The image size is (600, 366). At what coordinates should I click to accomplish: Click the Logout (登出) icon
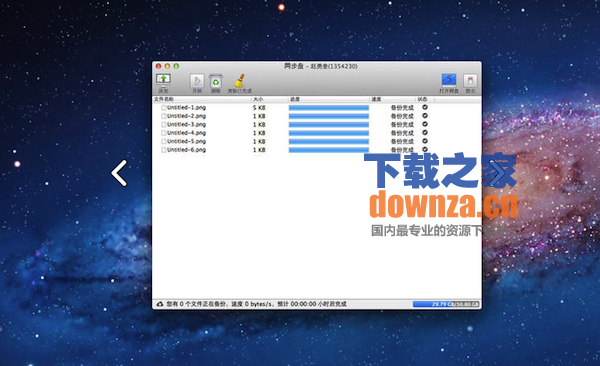(x=470, y=81)
